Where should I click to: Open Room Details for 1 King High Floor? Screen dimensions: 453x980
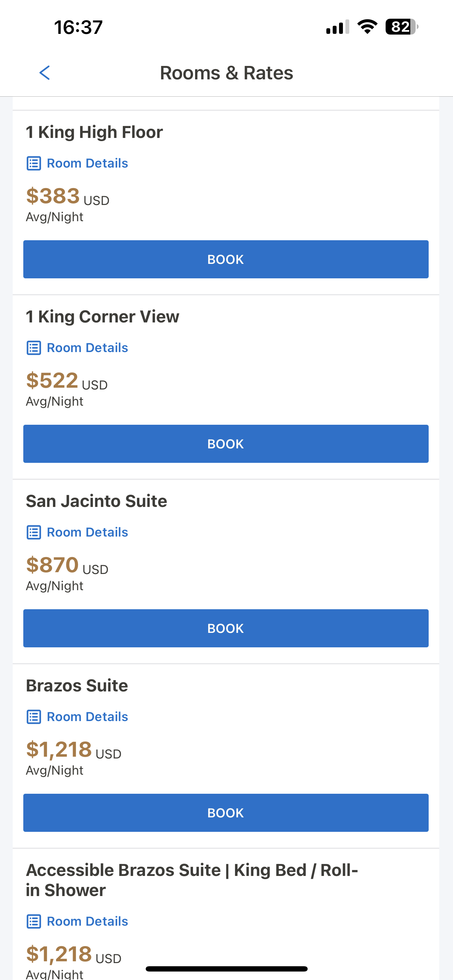(87, 164)
